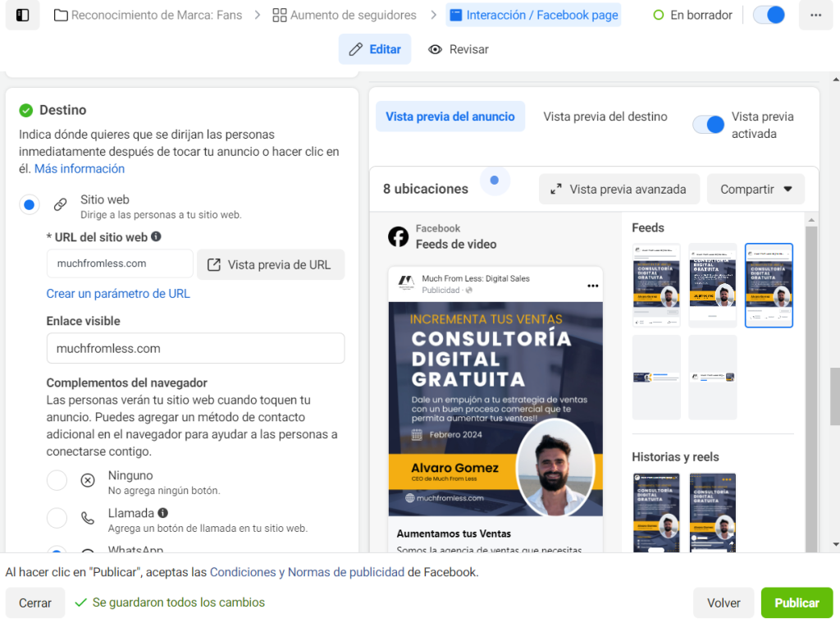This screenshot has height=623, width=840.
Task: Open the Interacción / Facebook page breadcrumb
Action: [533, 15]
